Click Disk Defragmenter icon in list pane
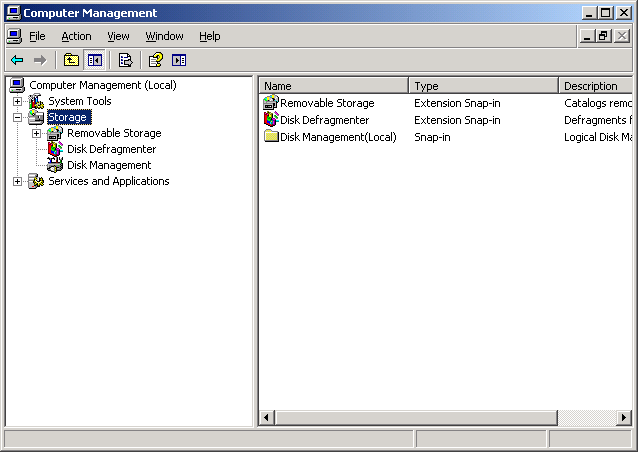Screen dimensions: 638x452 (x=271, y=120)
